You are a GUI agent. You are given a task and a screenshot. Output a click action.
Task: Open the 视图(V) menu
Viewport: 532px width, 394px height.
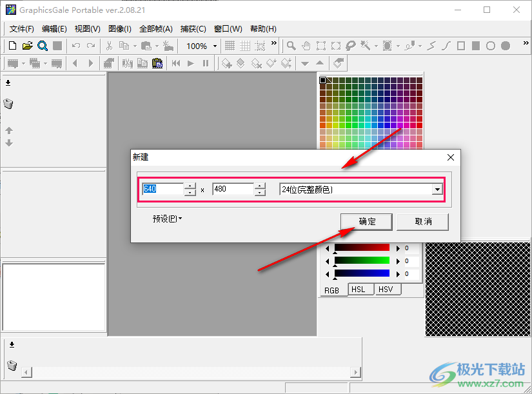click(x=88, y=29)
